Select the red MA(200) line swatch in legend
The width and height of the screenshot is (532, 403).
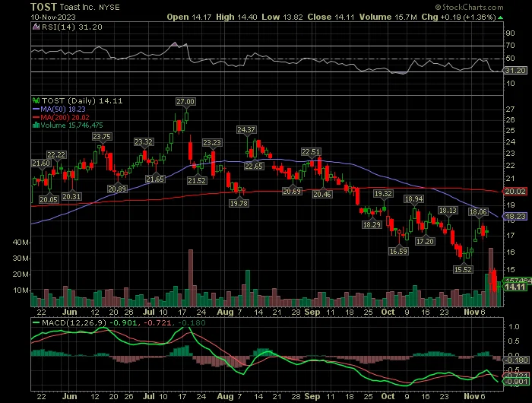pyautogui.click(x=36, y=117)
